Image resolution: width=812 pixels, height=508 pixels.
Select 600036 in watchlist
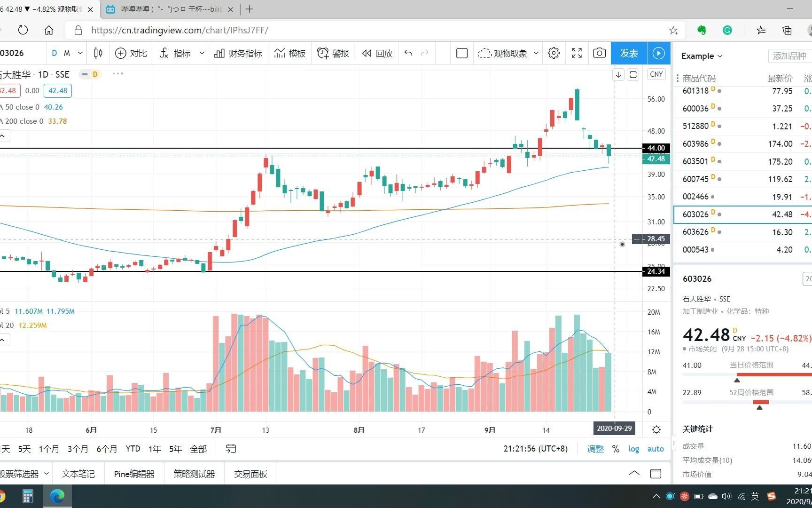click(x=743, y=109)
